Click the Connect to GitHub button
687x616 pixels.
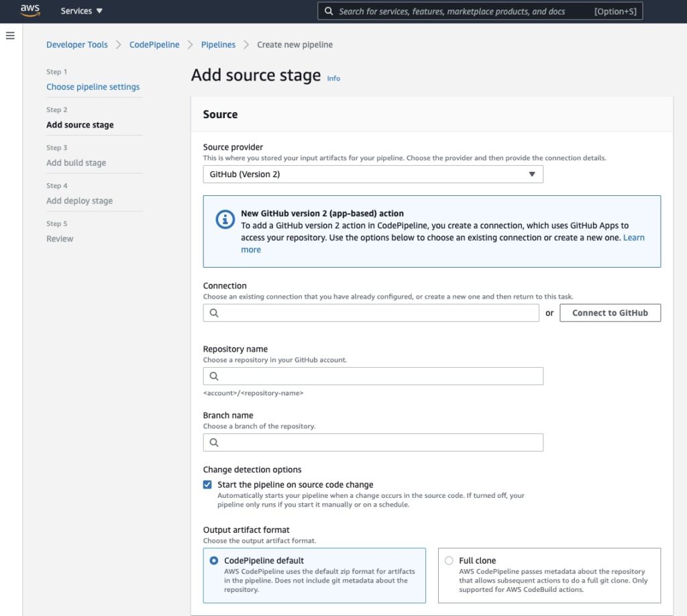(610, 313)
